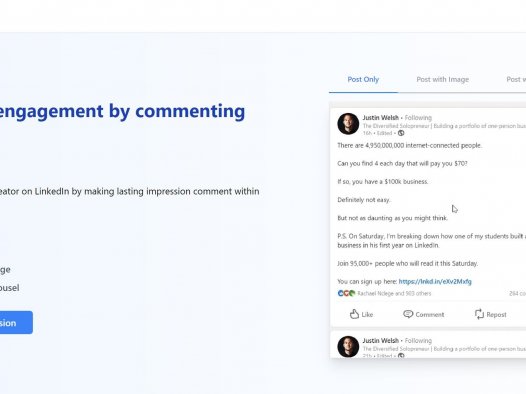The height and width of the screenshot is (394, 526).
Task: Click the reaction emoji icons cluster
Action: point(346,293)
